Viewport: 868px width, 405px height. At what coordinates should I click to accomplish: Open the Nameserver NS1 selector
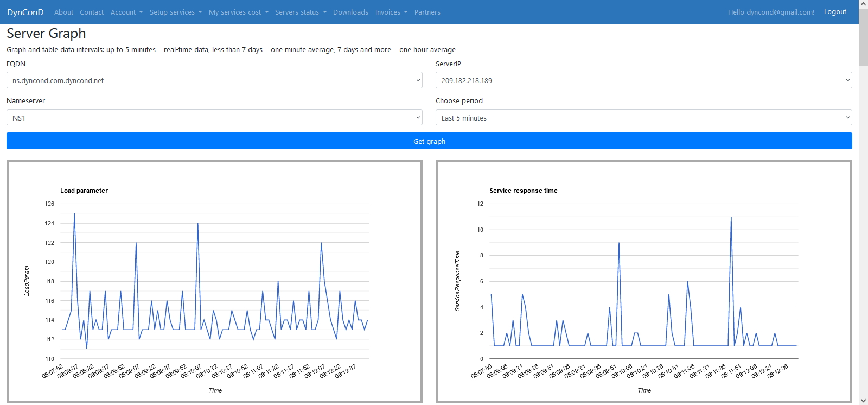point(214,118)
